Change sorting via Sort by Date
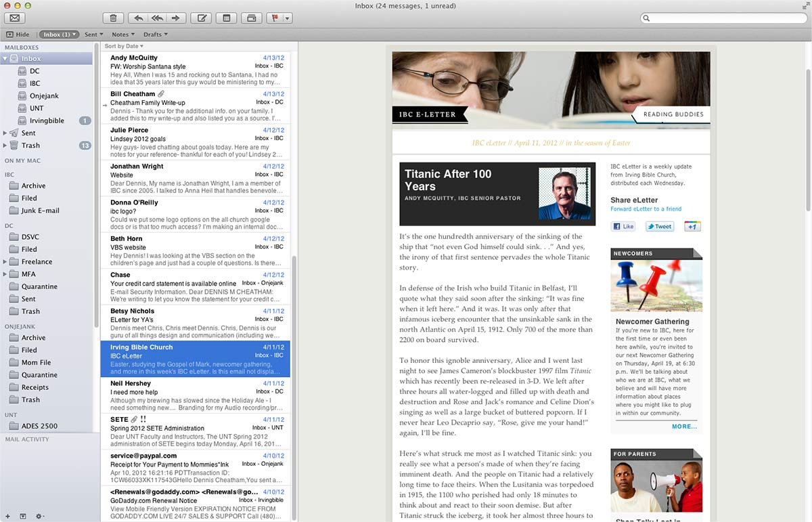Screen dimensions: 812x522 [124, 46]
